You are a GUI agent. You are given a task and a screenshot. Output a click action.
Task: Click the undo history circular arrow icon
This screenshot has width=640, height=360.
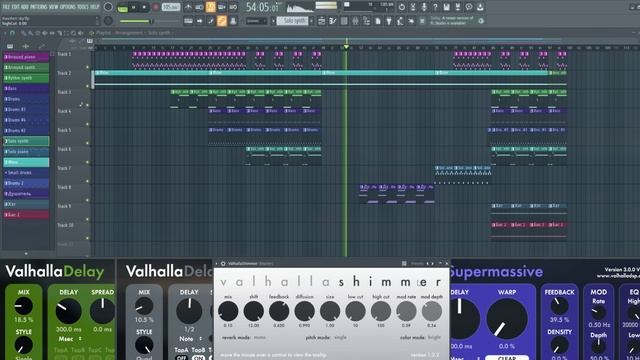pyautogui.click(x=402, y=7)
